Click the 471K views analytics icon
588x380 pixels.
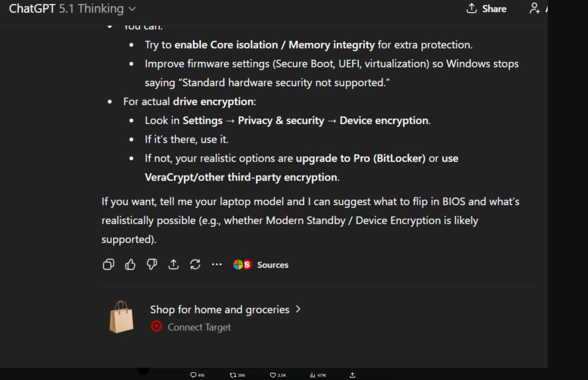click(313, 375)
